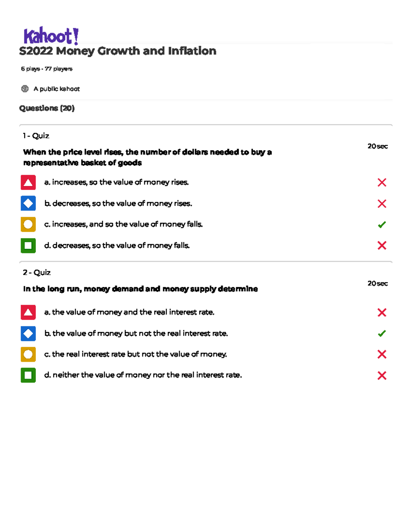
Task: Click the '20 sec' timer on question 2
Action: (377, 283)
